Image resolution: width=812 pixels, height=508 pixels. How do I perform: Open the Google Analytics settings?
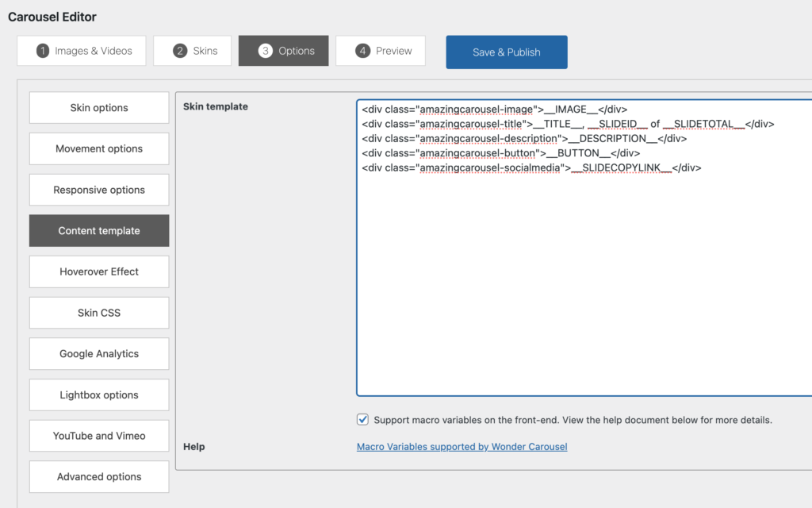point(98,353)
